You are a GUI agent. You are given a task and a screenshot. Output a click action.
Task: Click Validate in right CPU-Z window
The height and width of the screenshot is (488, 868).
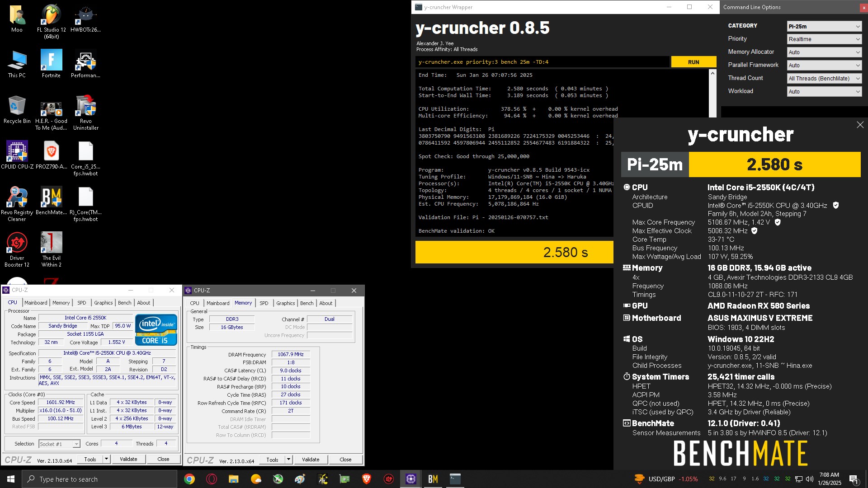pos(311,460)
